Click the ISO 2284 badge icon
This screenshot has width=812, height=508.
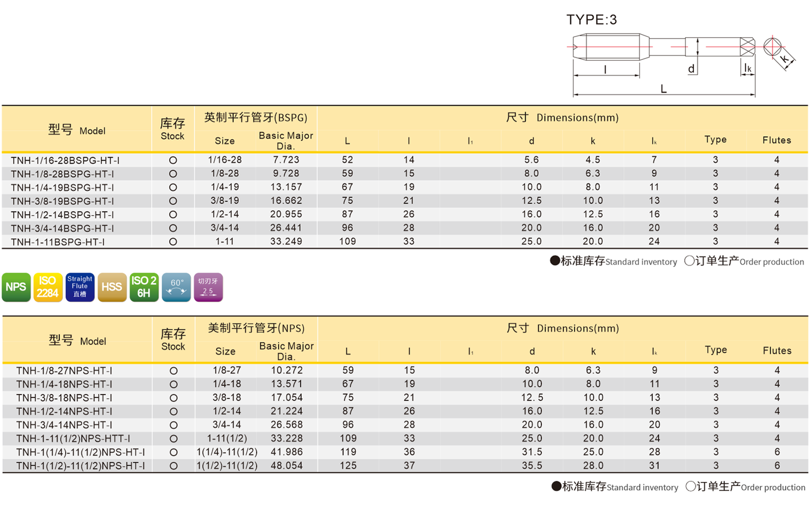47,287
